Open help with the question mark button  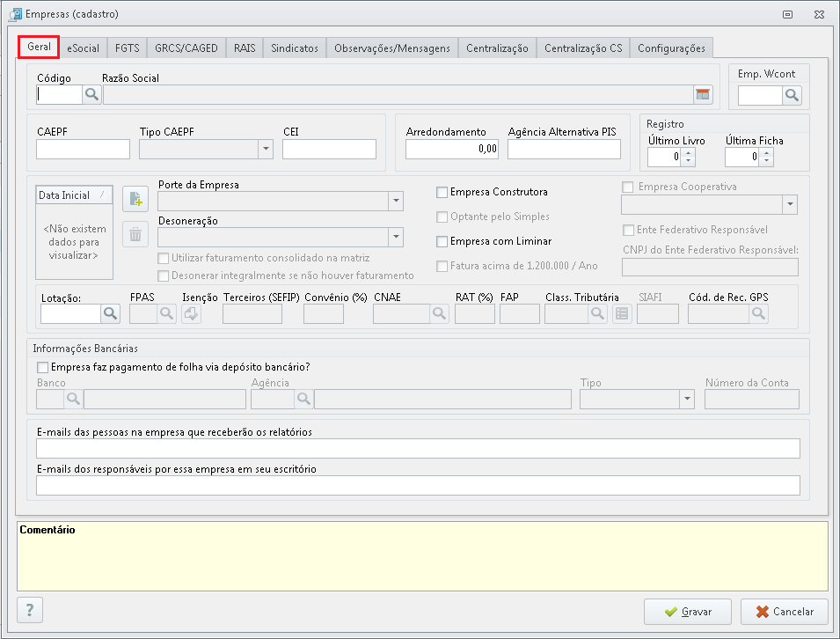pos(30,610)
